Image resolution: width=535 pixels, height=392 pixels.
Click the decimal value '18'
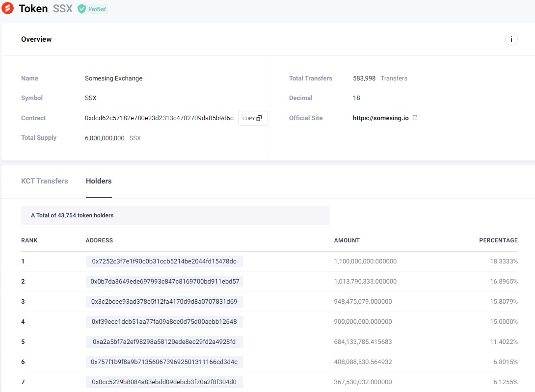(356, 98)
